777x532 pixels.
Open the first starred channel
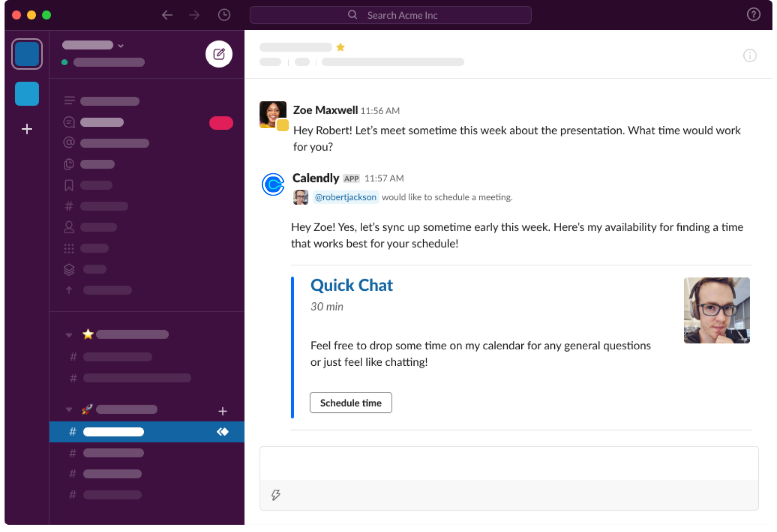(x=117, y=357)
